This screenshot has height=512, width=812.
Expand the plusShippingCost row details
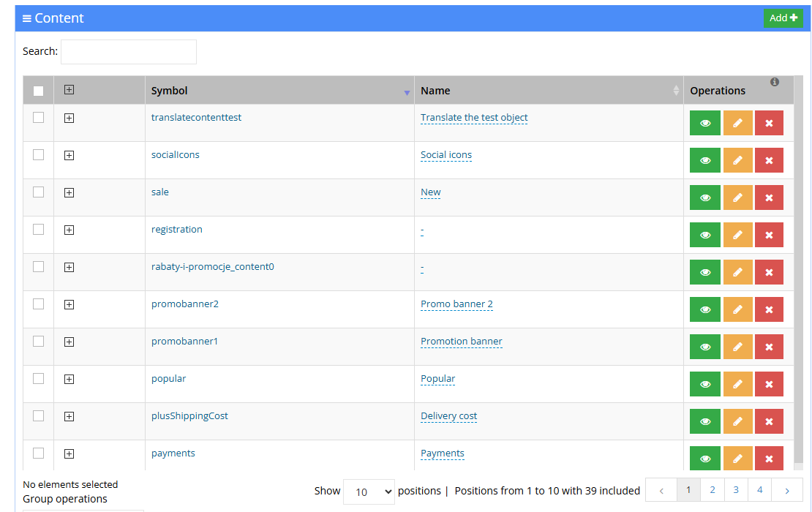click(69, 416)
